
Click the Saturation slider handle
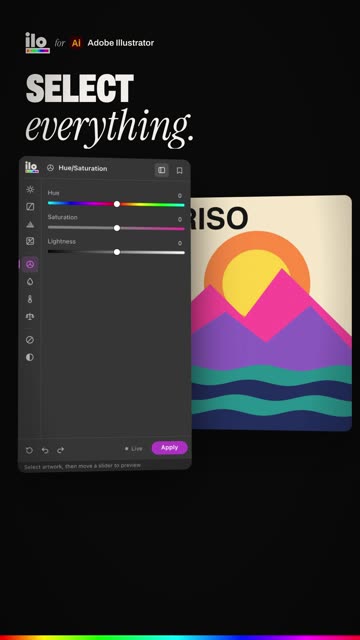[x=117, y=228]
